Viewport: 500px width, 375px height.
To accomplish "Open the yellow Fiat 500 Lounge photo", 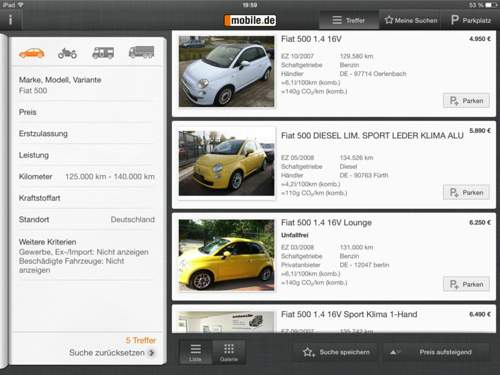I will coord(226,255).
